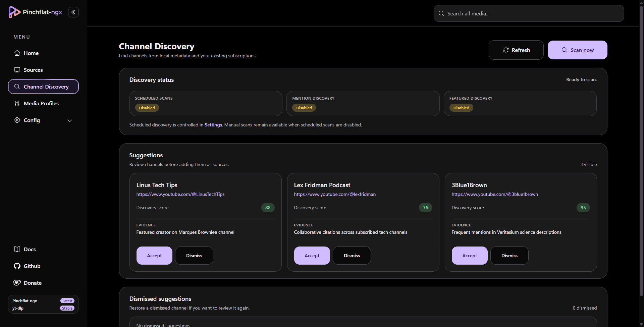Open the Home menu item
The height and width of the screenshot is (327, 644).
point(43,53)
